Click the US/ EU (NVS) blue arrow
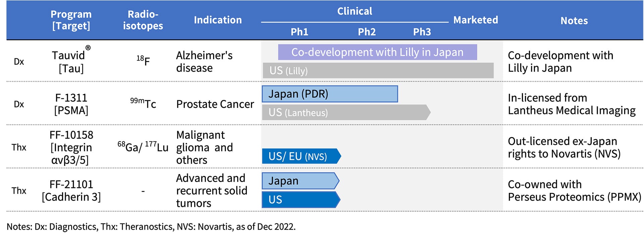The height and width of the screenshot is (238, 644). coord(302,156)
